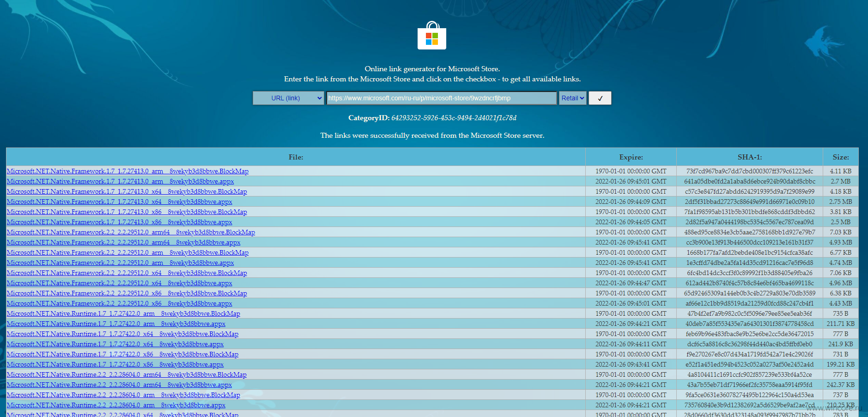Image resolution: width=868 pixels, height=417 pixels.
Task: Download Framework.2.2 2.2.29512.0 x64 appx
Action: [x=119, y=283]
